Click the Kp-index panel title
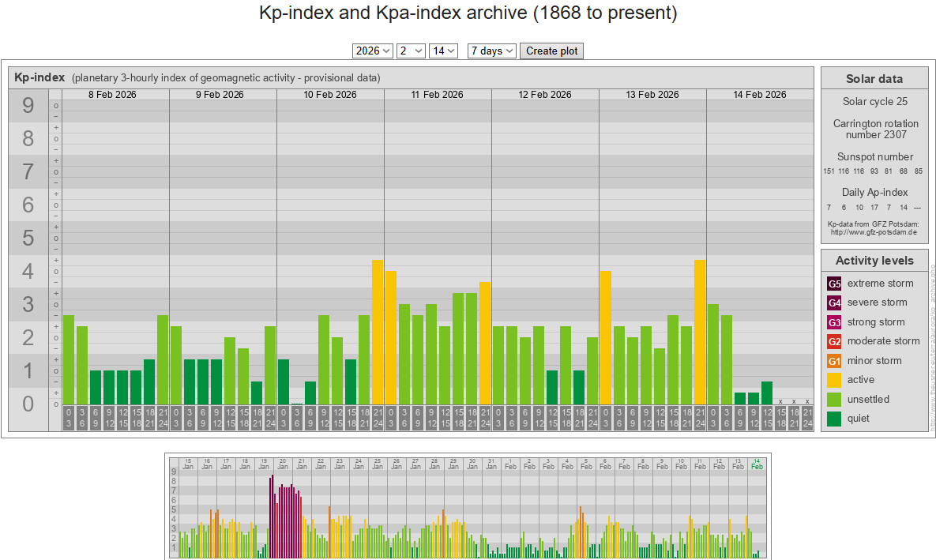The width and height of the screenshot is (936, 560). tap(39, 77)
